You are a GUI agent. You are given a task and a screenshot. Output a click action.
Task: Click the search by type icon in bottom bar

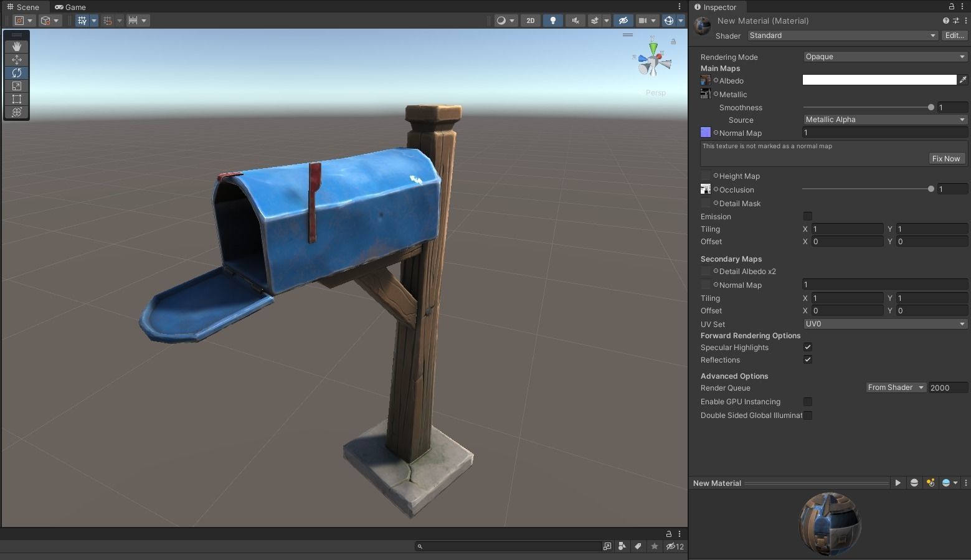(x=622, y=546)
